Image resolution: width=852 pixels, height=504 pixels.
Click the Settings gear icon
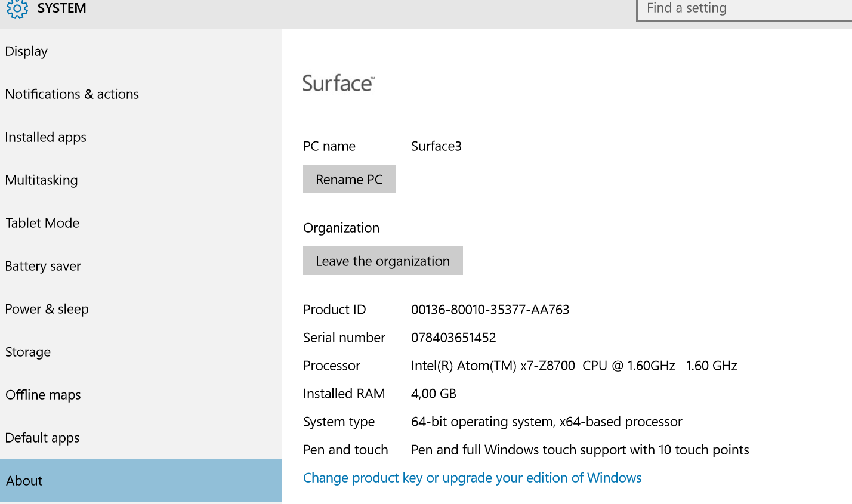17,9
